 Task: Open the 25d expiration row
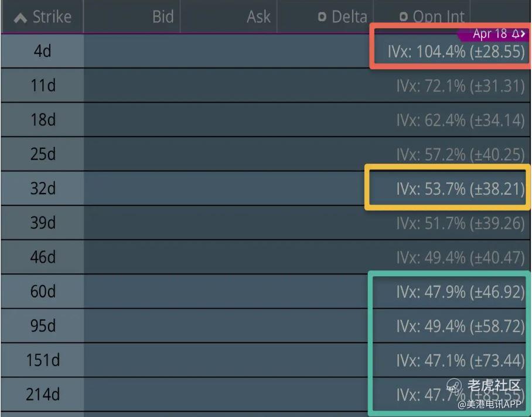click(42, 154)
